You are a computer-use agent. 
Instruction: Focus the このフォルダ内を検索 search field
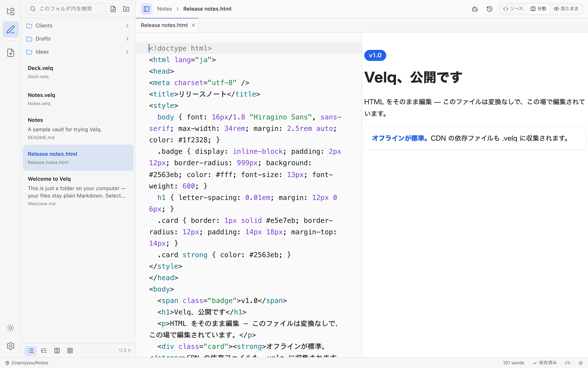click(66, 9)
